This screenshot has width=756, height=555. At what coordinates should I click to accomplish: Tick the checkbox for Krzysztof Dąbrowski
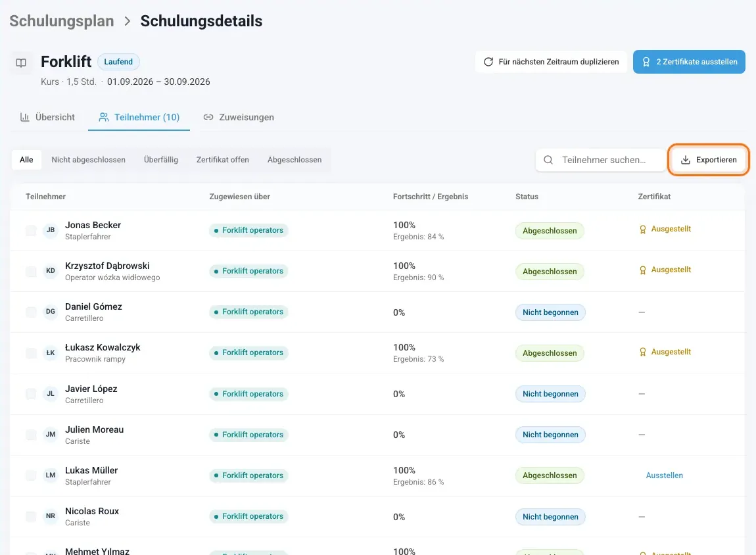31,272
